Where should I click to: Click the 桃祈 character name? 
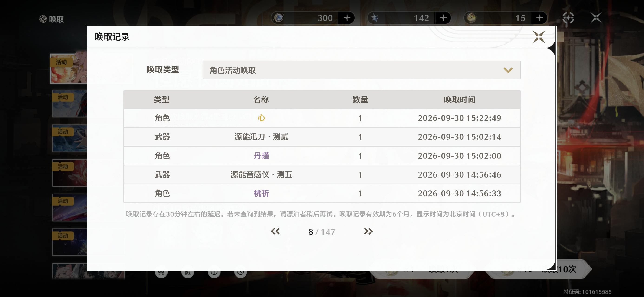click(261, 193)
